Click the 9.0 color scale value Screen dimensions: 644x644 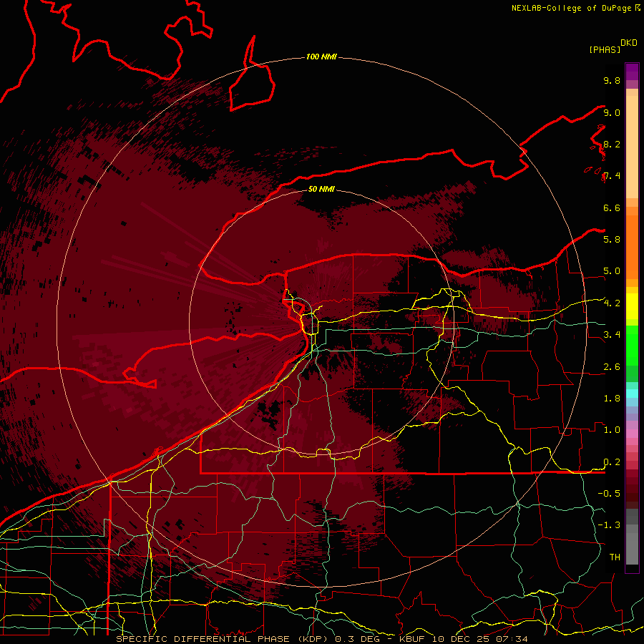pyautogui.click(x=612, y=112)
